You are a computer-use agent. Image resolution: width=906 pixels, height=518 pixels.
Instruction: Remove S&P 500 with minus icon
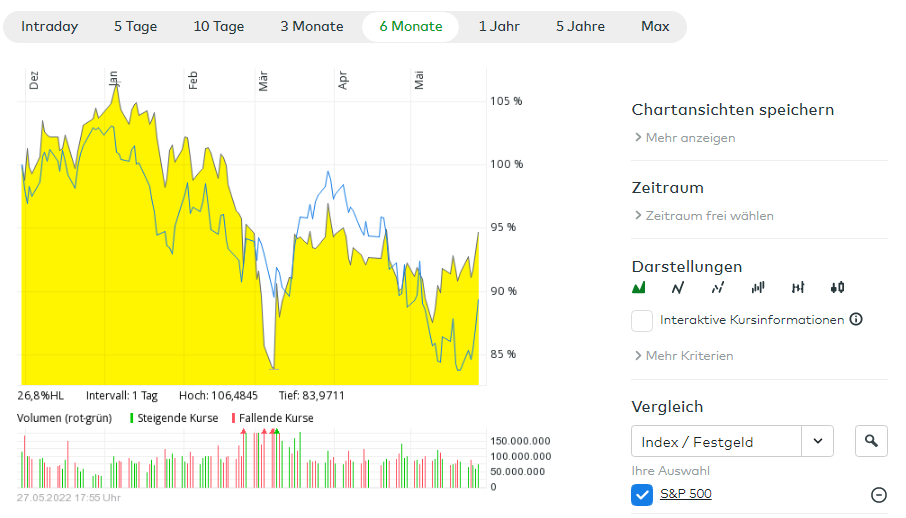(x=879, y=494)
